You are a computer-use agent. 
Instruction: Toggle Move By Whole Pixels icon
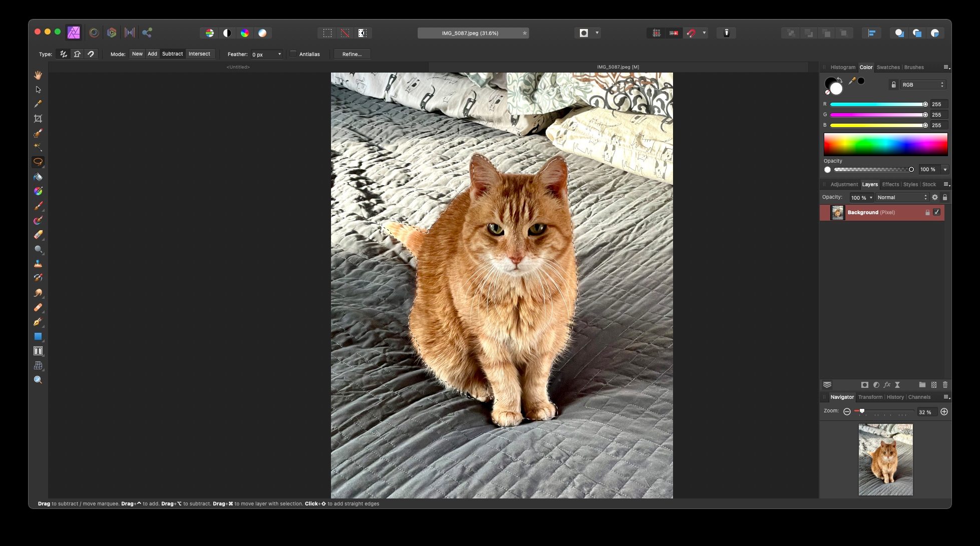tap(674, 33)
